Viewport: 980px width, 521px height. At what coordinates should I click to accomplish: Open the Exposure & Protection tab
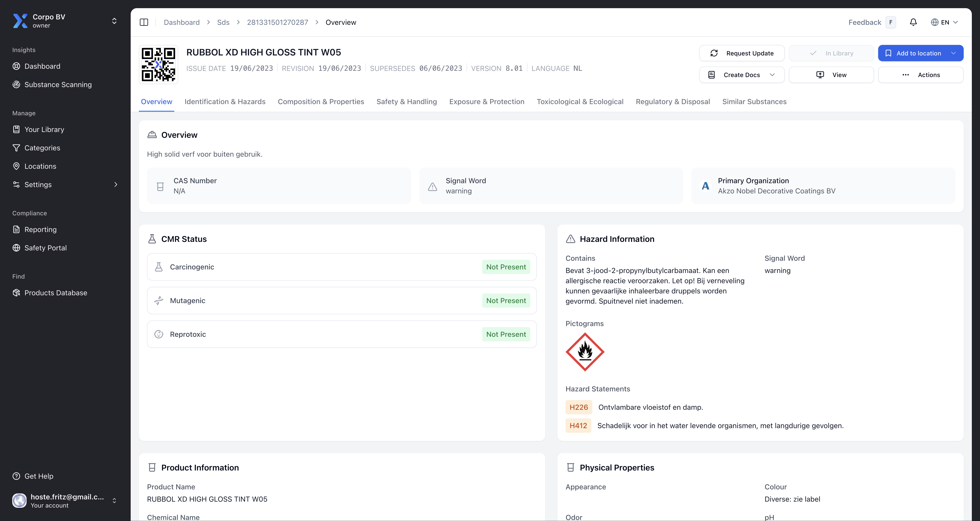[487, 102]
